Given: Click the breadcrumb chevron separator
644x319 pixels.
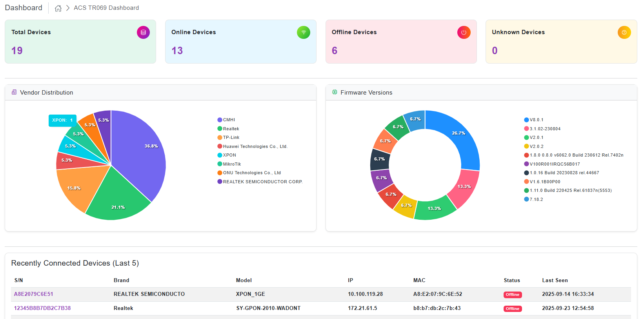Looking at the screenshot, I should point(68,8).
